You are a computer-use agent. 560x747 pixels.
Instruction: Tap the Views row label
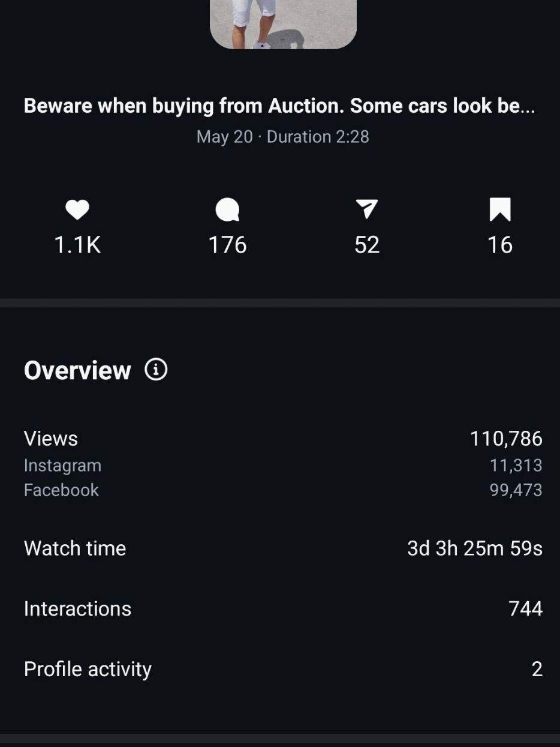point(51,439)
